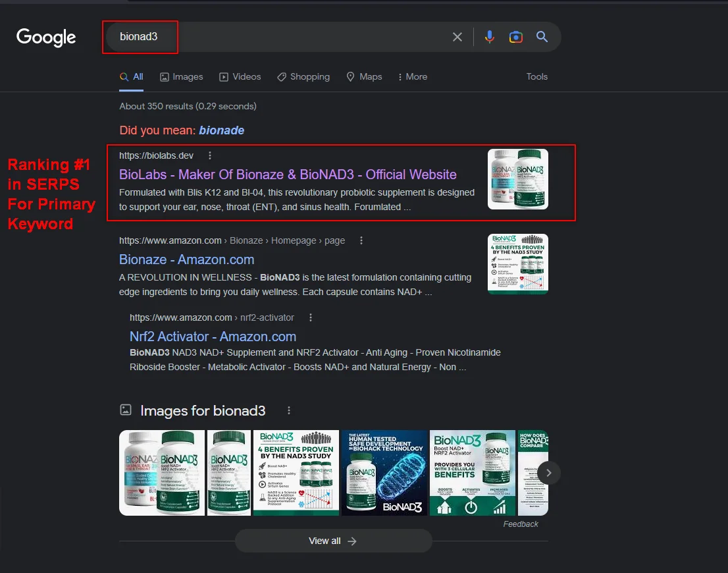Screen dimensions: 728x573
Task: Click View all images button
Action: (x=333, y=541)
